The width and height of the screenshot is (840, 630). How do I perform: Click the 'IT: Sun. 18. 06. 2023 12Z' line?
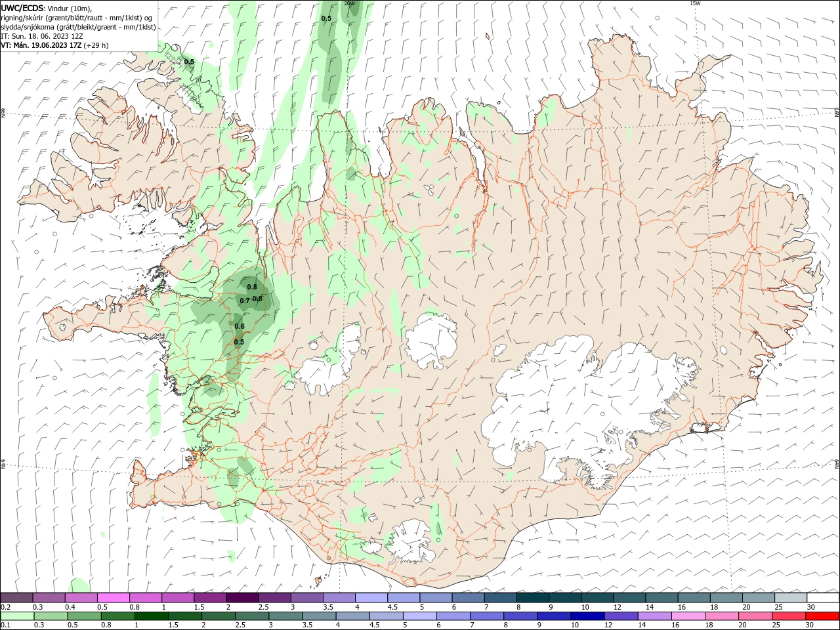[41, 36]
